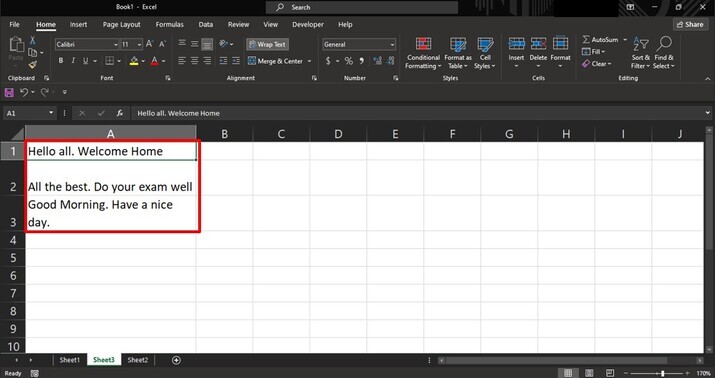Click the Cut scissors icon
The image size is (715, 378).
pos(33,41)
